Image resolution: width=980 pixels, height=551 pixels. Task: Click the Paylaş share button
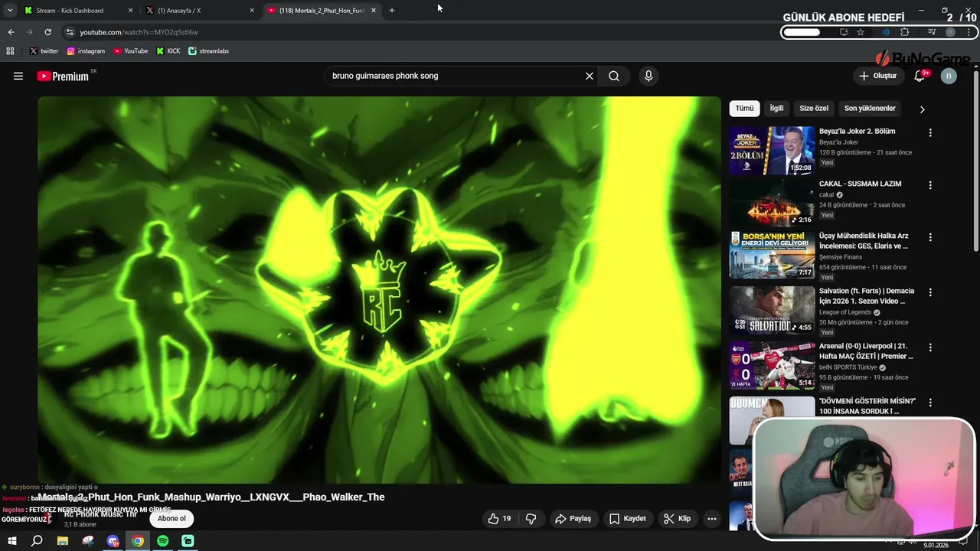pos(573,518)
